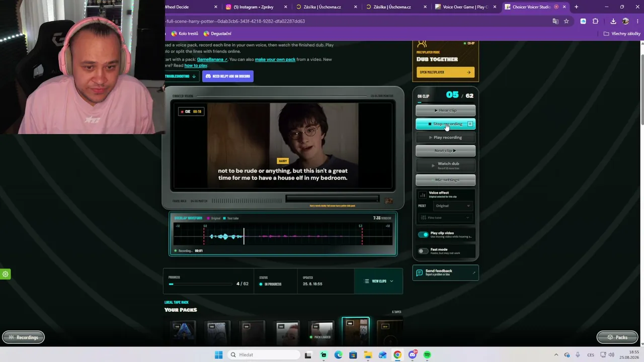Open Discord from the taskbar

(x=413, y=355)
